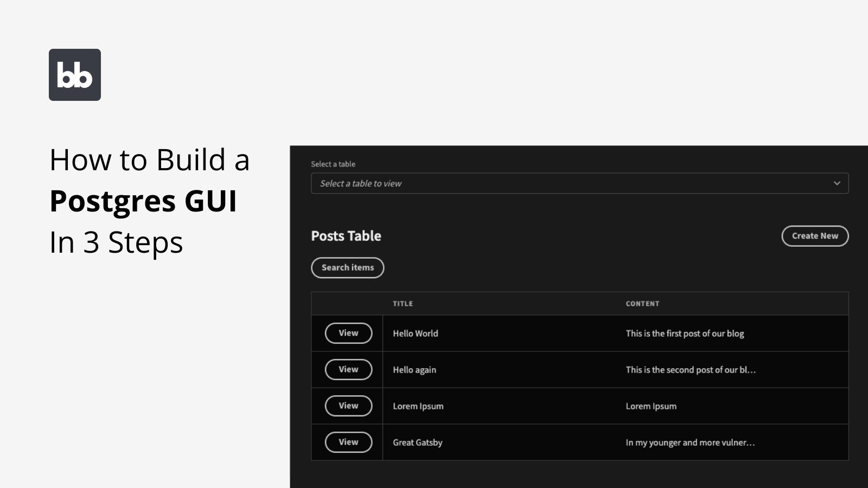Click the 'Select a table' label
The height and width of the screenshot is (488, 868).
[333, 164]
